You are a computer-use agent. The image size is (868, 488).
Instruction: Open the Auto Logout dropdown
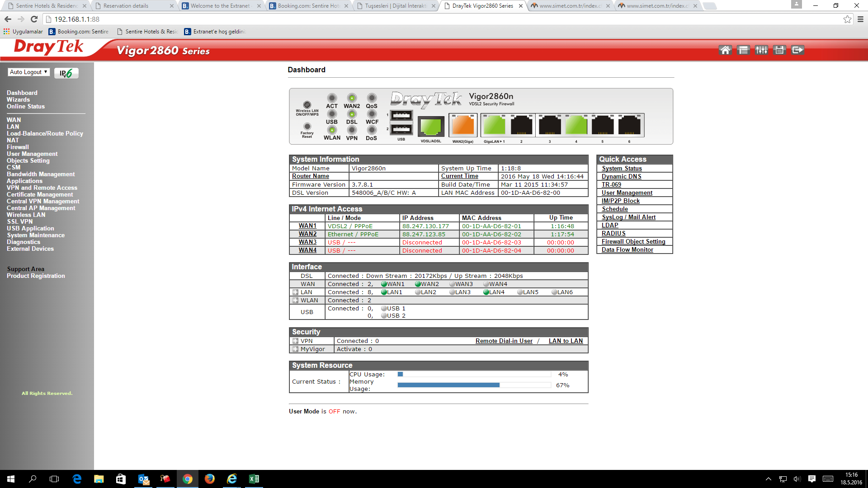pyautogui.click(x=28, y=72)
